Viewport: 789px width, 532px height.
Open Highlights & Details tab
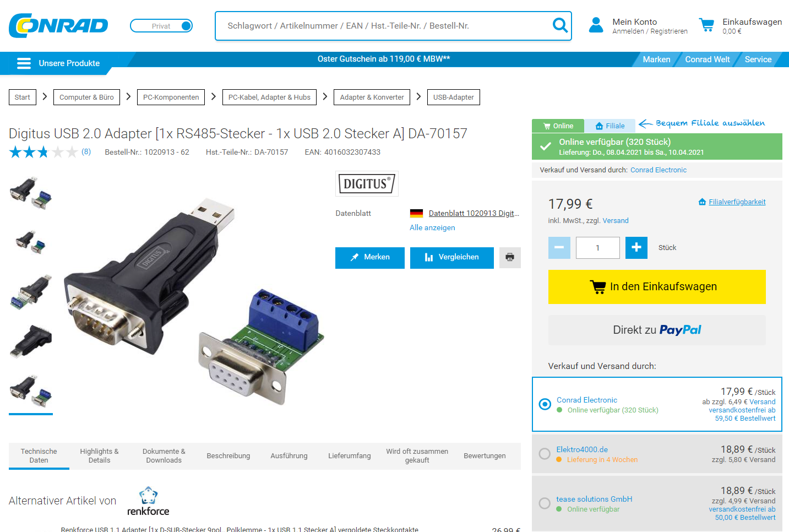click(100, 456)
